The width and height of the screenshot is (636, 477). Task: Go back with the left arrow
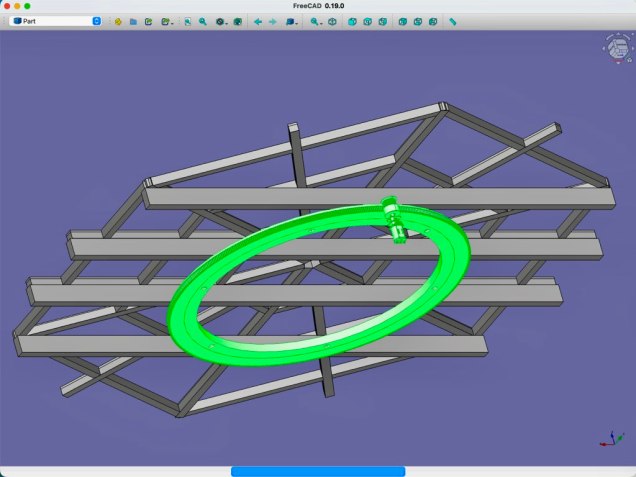pyautogui.click(x=257, y=21)
